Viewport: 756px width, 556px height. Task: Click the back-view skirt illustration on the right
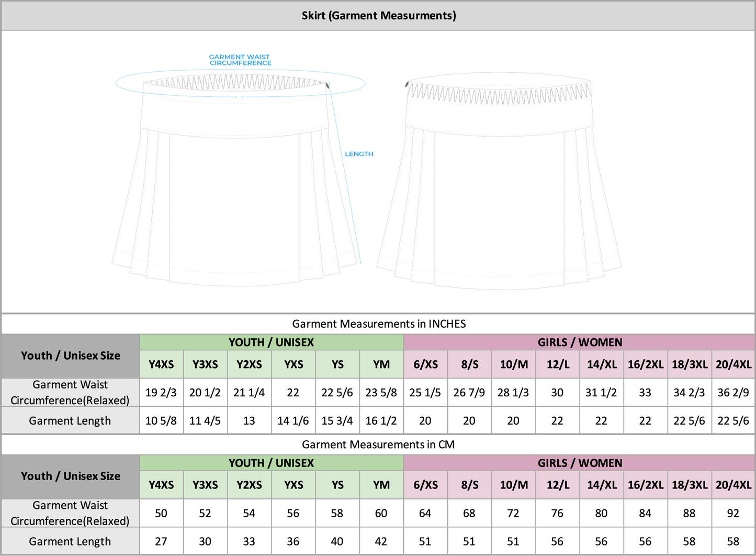[499, 183]
